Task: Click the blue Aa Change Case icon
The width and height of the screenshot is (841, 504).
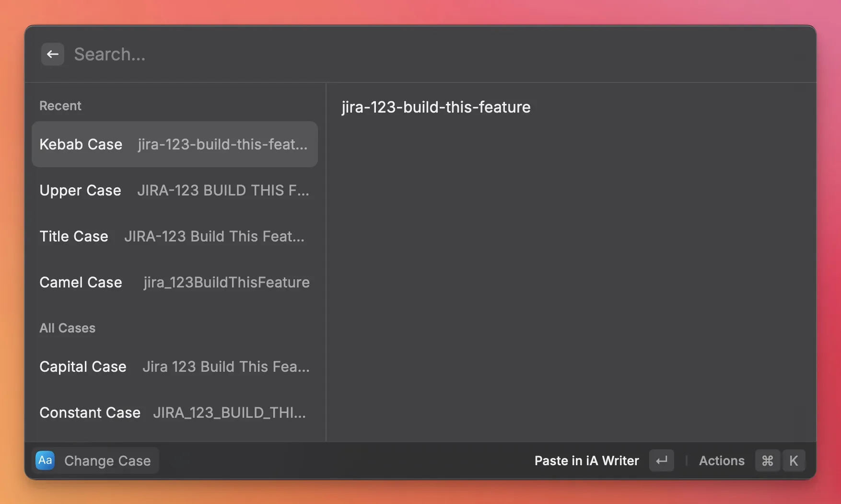Action: tap(45, 460)
